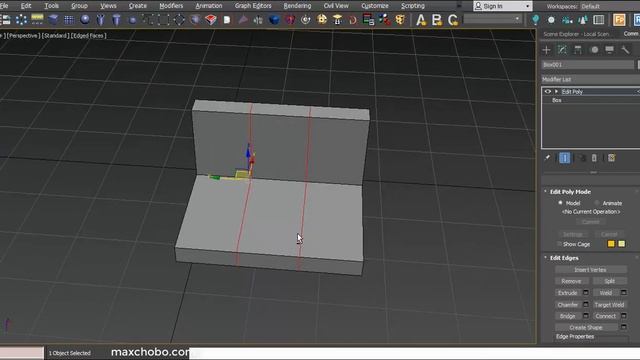Click Make Unique icon in modifier stack
Image resolution: width=640 pixels, height=360 pixels.
[x=582, y=158]
